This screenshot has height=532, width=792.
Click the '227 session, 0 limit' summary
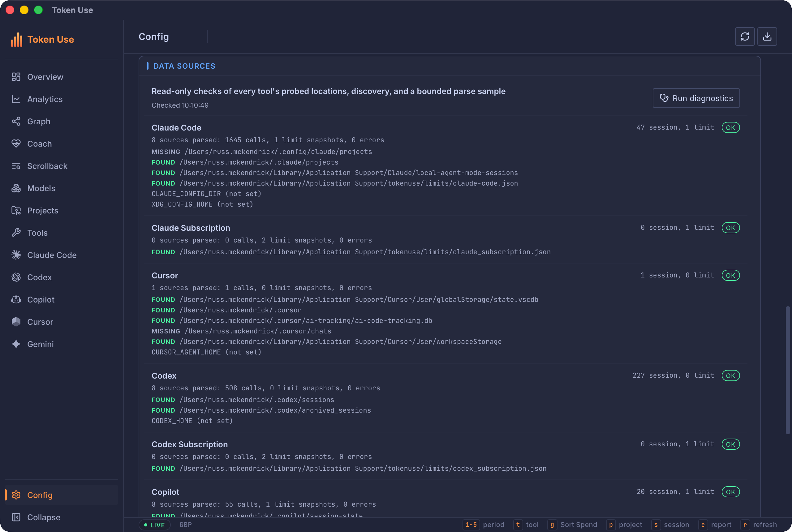[x=673, y=375]
